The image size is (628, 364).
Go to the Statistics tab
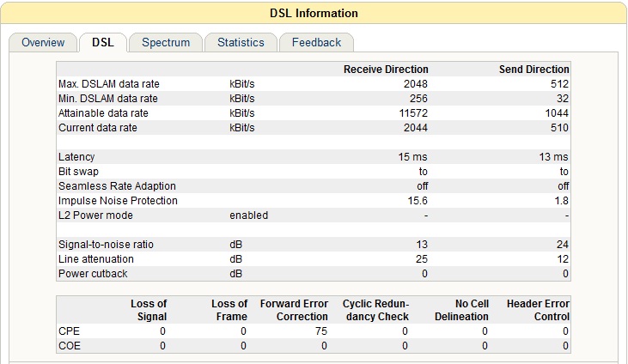click(241, 42)
